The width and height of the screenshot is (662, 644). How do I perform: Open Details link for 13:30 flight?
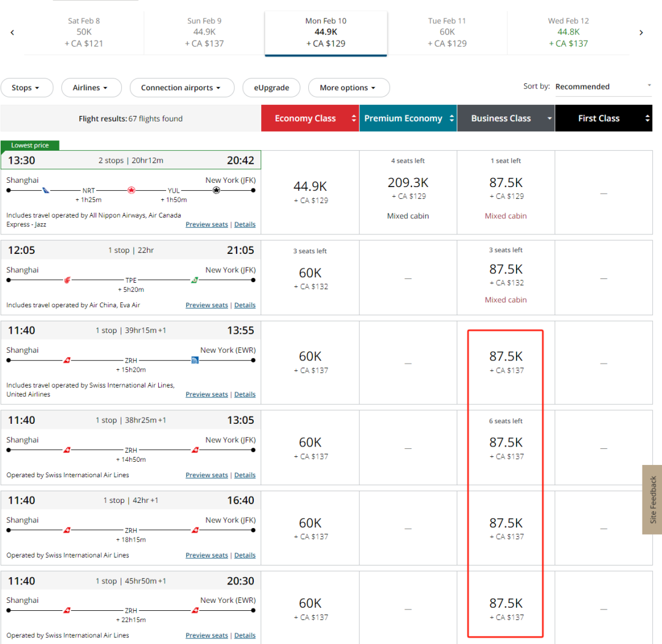245,224
